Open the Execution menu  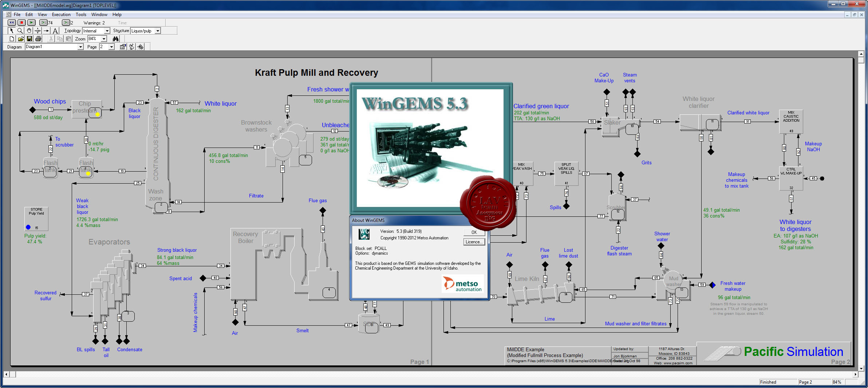click(x=61, y=15)
